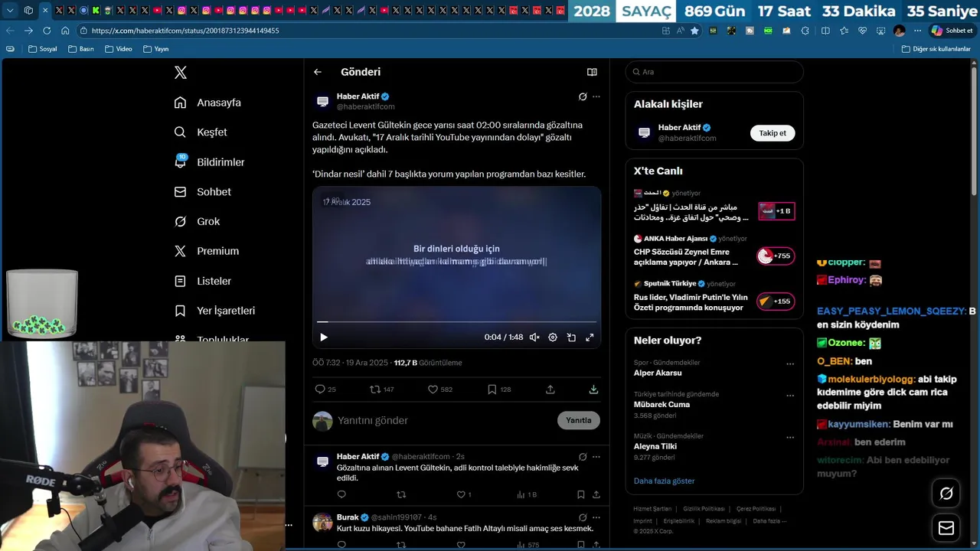Open Basın bookmarks folder
This screenshot has width=980, height=551.
[81, 49]
